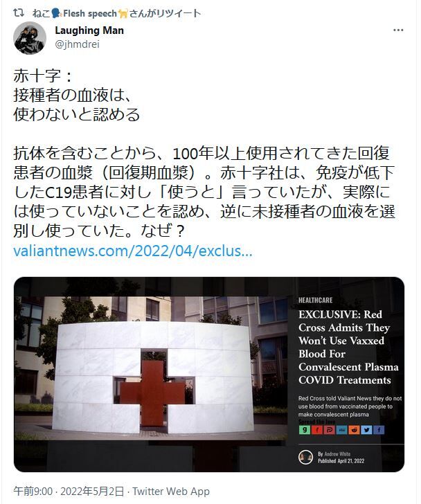Open the Laughing Man display name

[89, 30]
